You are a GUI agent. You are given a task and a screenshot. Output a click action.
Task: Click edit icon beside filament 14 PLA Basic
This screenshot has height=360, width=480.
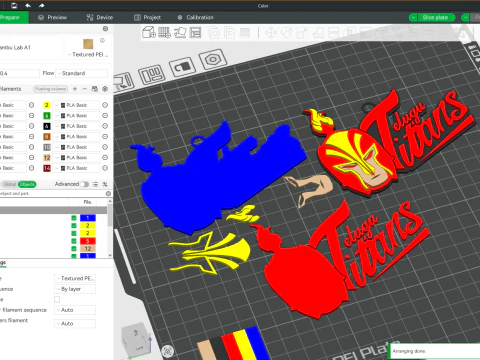click(105, 168)
